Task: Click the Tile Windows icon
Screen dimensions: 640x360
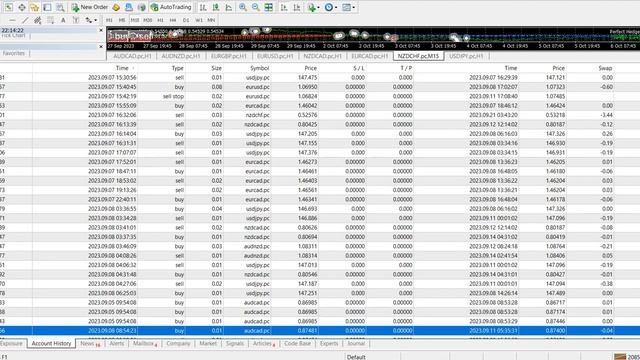Action: [269, 7]
